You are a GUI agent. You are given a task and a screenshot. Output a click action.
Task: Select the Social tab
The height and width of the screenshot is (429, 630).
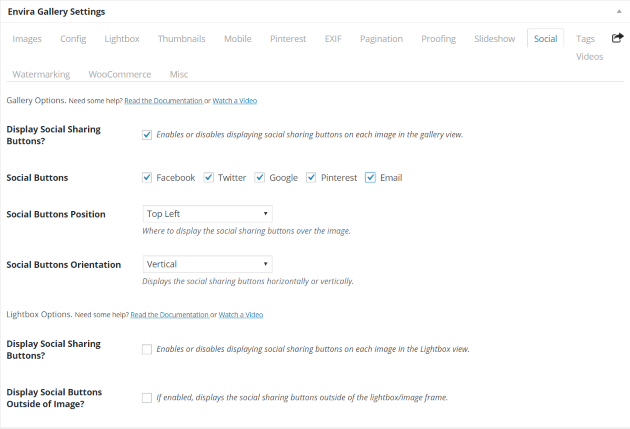click(x=546, y=39)
